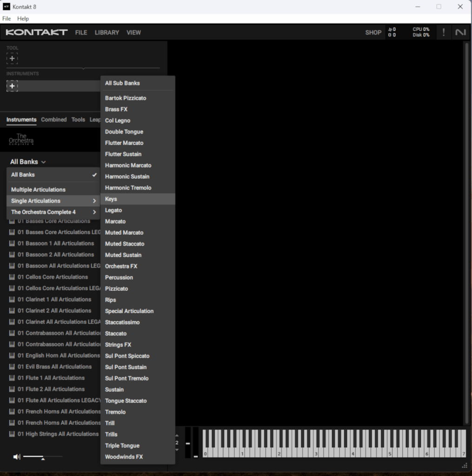Click the Native Instruments logo icon

click(x=460, y=32)
